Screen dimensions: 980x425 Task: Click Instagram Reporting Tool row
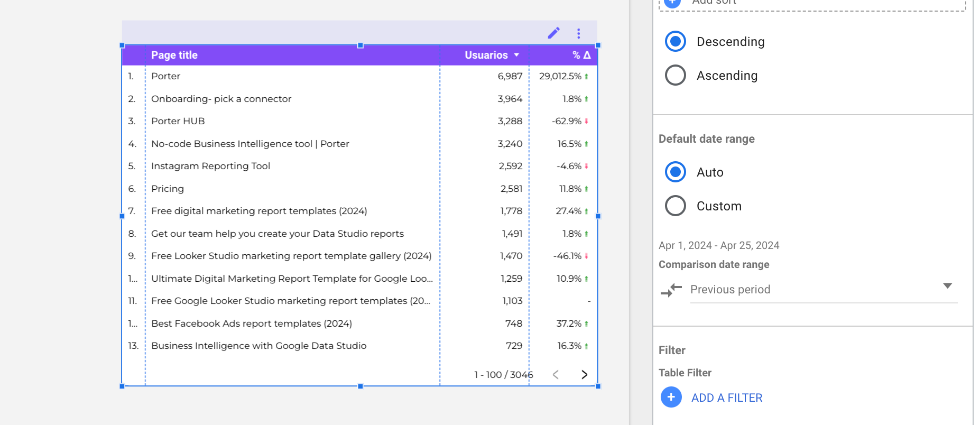(210, 166)
